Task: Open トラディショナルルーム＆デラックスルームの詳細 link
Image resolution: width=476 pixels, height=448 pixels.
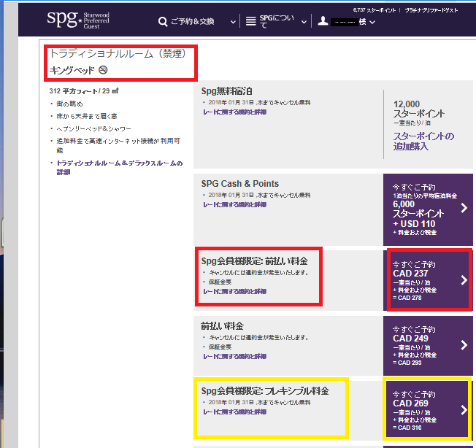Action: point(120,167)
